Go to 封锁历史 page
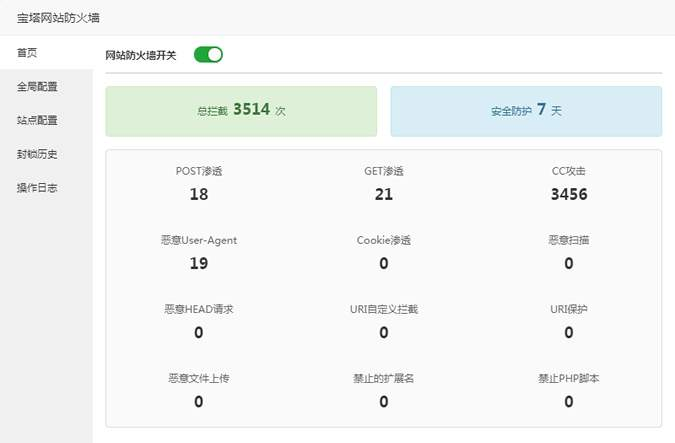Image resolution: width=675 pixels, height=443 pixels. point(37,154)
